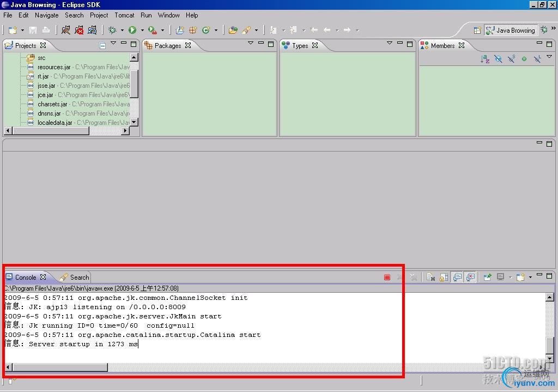This screenshot has width=558, height=392.
Task: Close the Packages view tab
Action: pyautogui.click(x=188, y=45)
